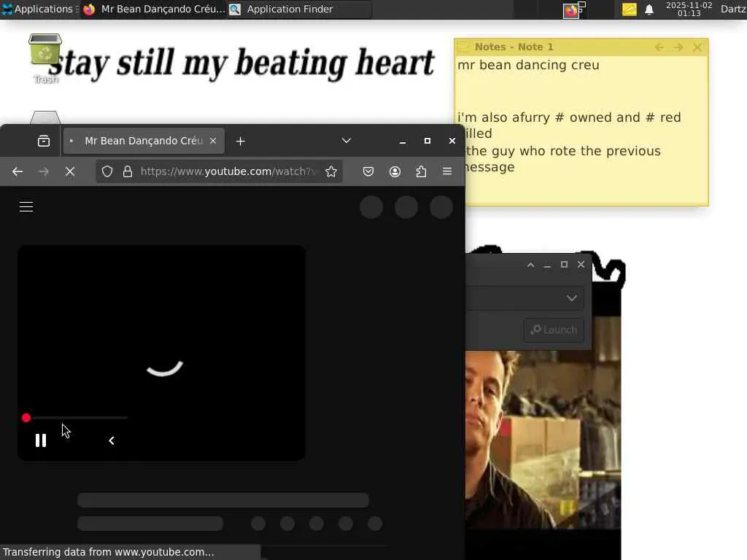Open the YouTube guide hamburger menu

26,206
